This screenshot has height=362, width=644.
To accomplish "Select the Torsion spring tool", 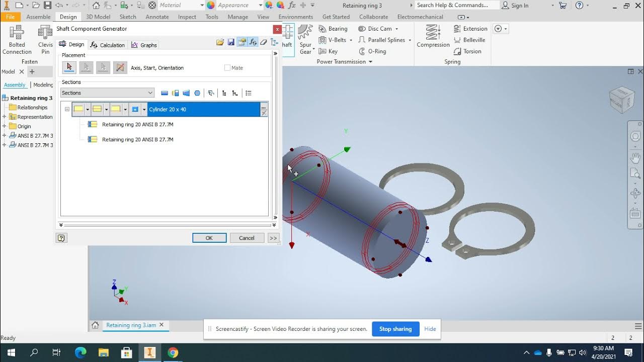I will click(x=467, y=51).
